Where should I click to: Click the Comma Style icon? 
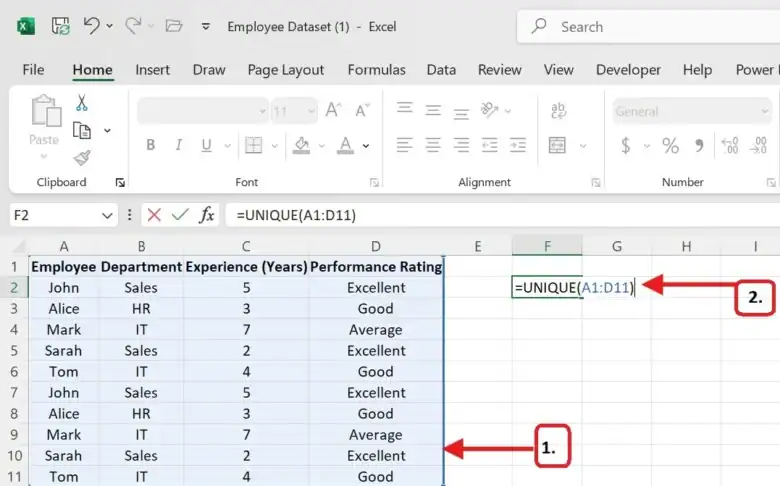(x=699, y=145)
